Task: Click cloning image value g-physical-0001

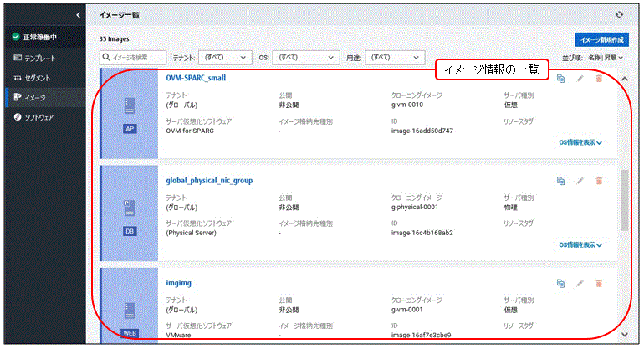Action: 414,207
